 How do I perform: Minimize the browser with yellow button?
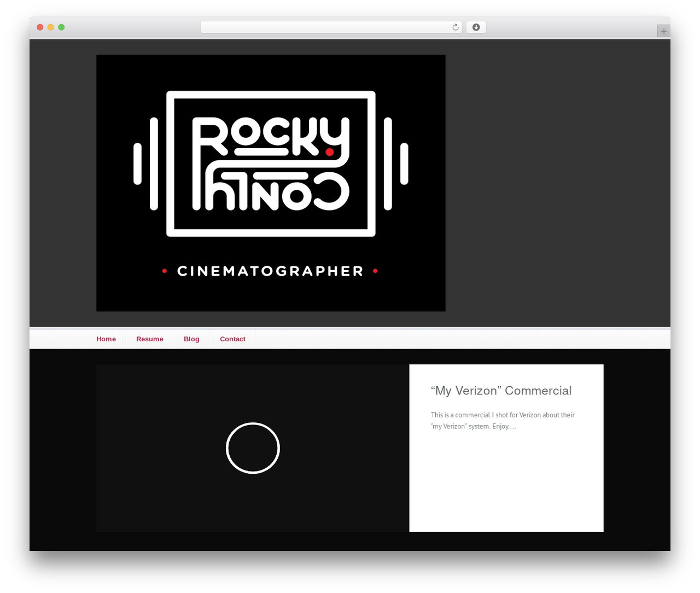point(50,27)
